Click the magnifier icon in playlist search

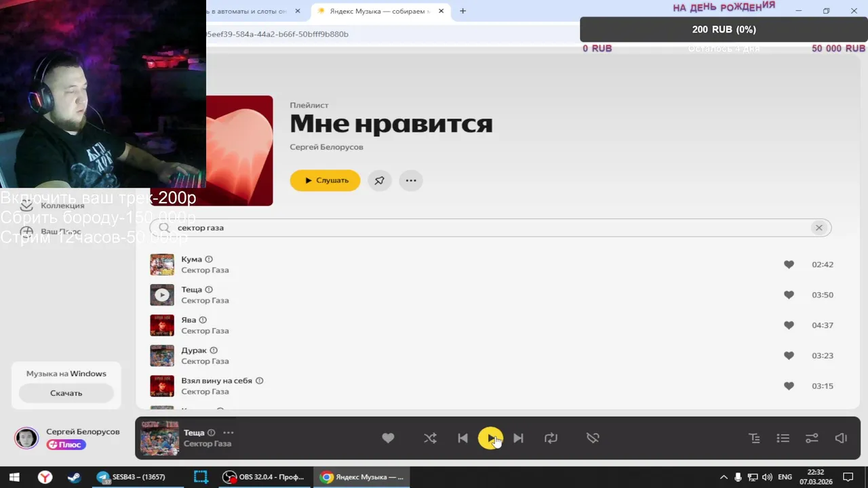click(164, 228)
